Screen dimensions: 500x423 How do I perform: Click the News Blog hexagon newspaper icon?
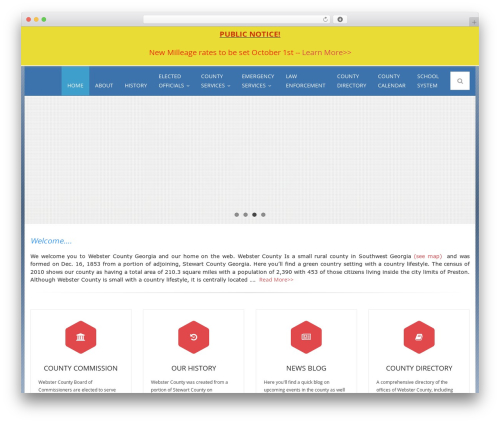(x=306, y=337)
